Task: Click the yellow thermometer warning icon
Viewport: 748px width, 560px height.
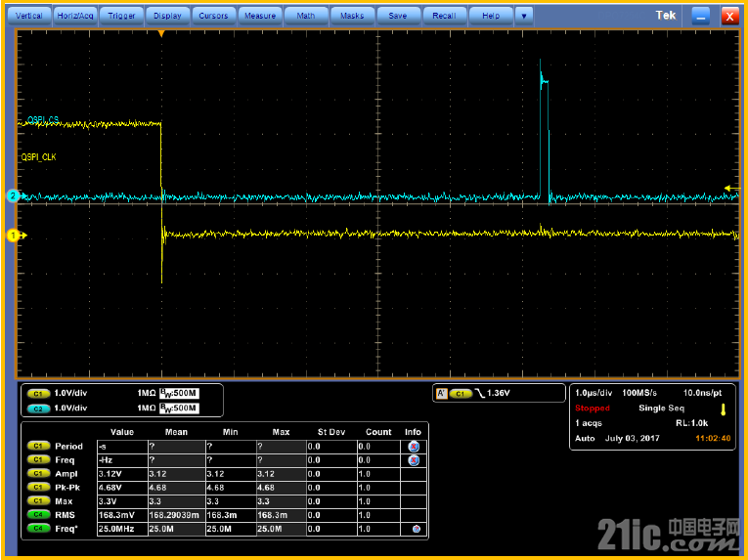Action: tap(724, 409)
